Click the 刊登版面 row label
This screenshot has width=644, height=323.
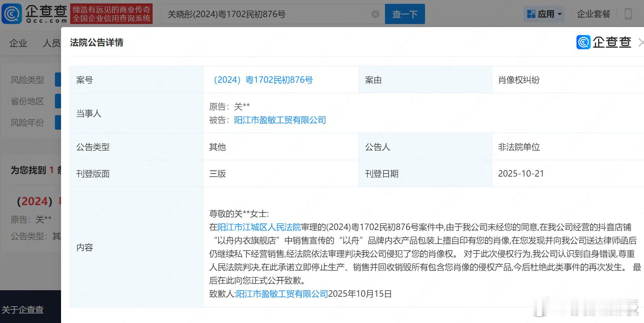click(93, 174)
